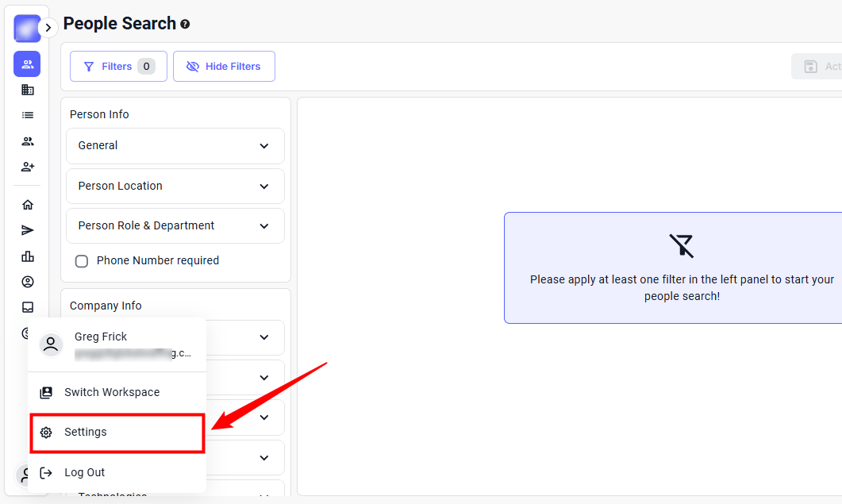Open the Companies building icon in sidebar
The width and height of the screenshot is (842, 504).
point(27,90)
